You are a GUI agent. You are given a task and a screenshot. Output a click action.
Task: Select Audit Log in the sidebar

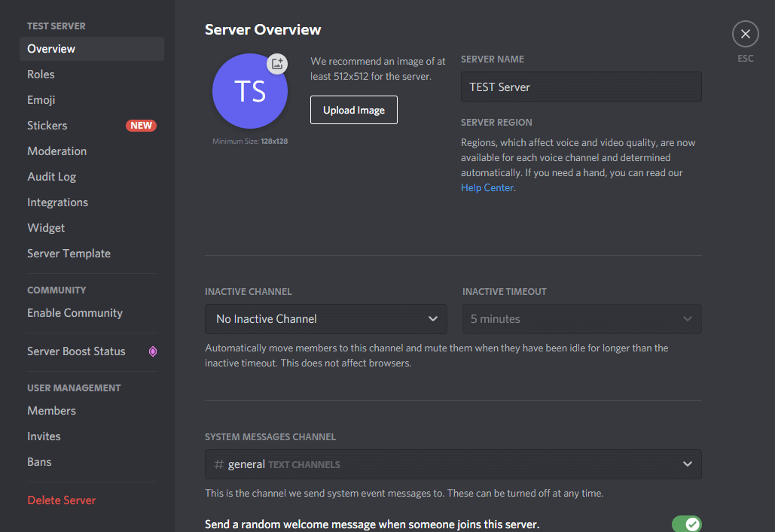(52, 177)
